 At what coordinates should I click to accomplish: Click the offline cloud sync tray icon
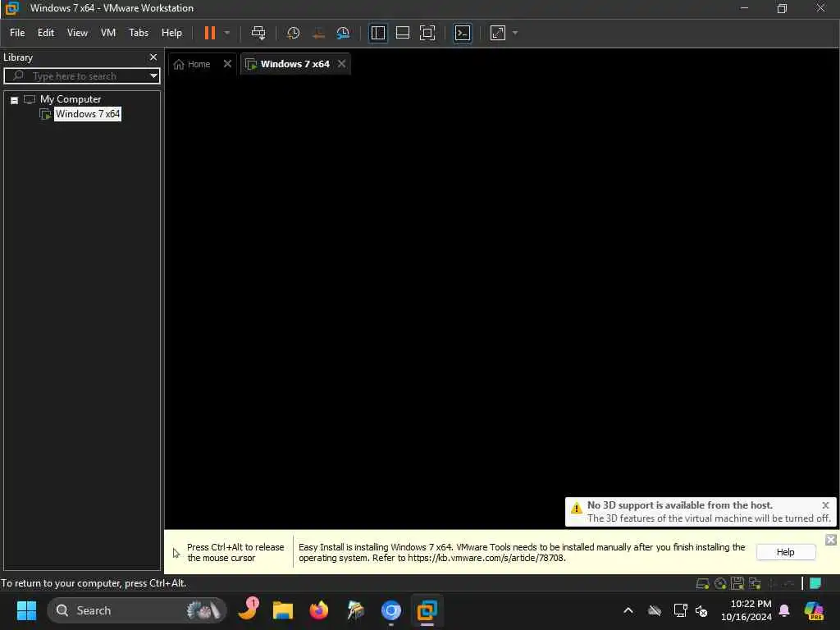point(655,610)
